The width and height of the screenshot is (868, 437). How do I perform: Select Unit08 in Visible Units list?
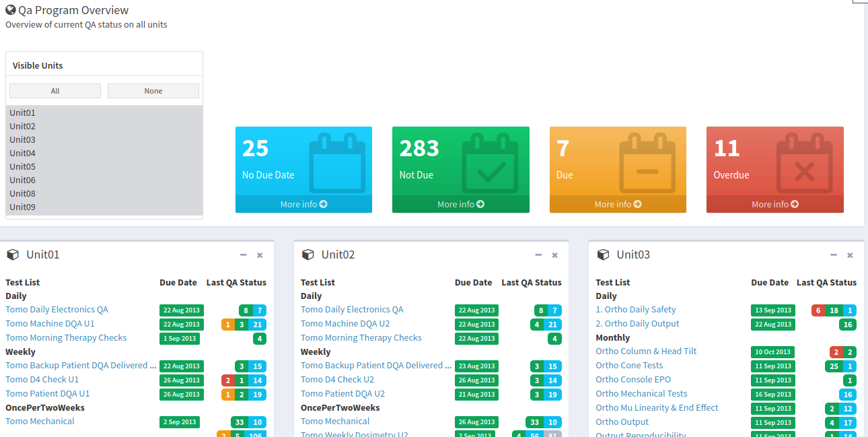pos(104,193)
